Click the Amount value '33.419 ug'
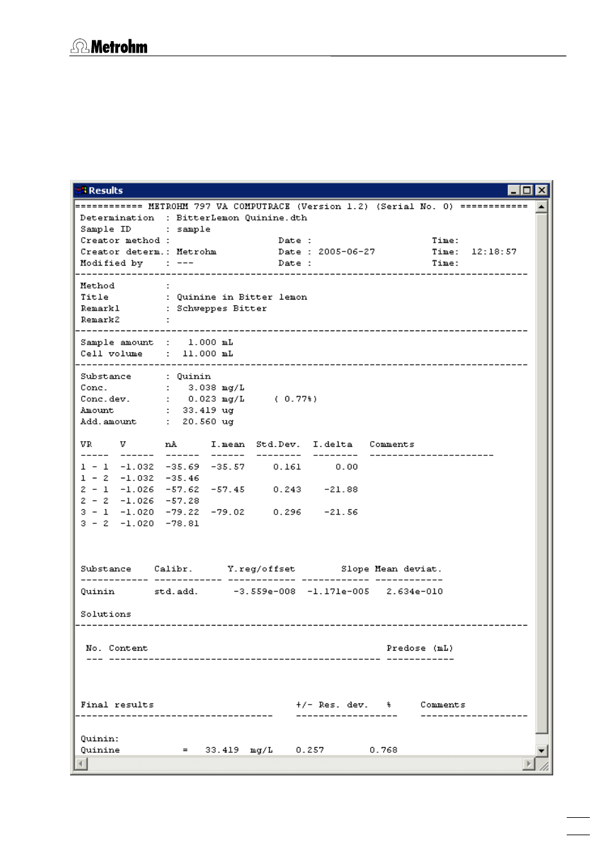Image resolution: width=613 pixels, height=868 pixels. [x=208, y=410]
